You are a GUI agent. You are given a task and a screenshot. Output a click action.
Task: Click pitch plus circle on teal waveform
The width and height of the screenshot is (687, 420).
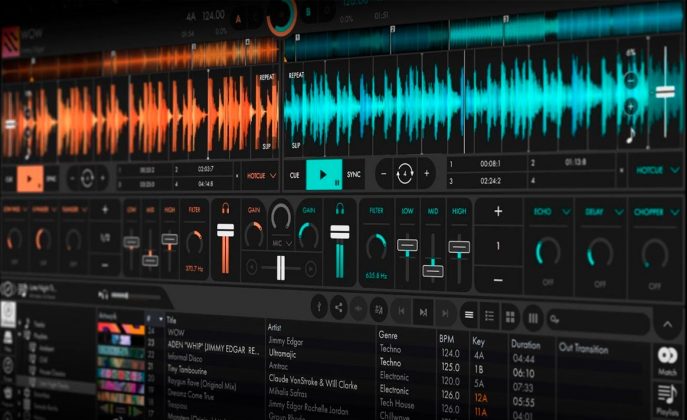[630, 106]
